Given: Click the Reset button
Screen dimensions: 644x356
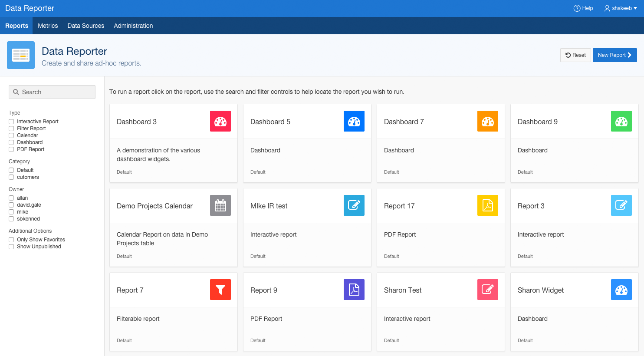Looking at the screenshot, I should [575, 55].
